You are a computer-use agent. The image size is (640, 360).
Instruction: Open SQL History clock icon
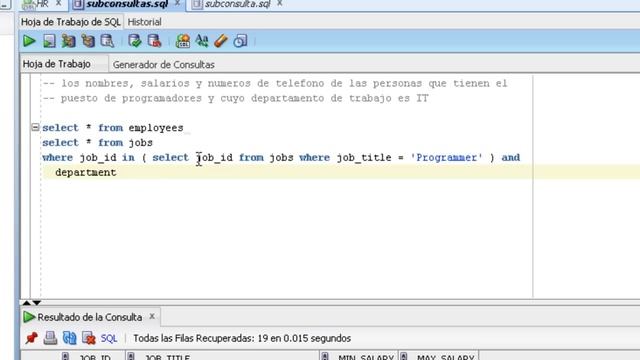pos(240,41)
